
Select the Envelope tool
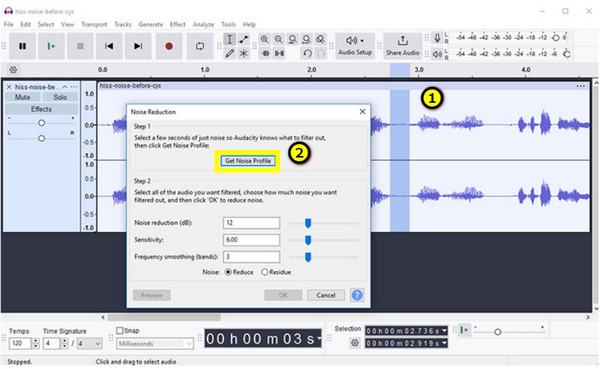pos(243,39)
